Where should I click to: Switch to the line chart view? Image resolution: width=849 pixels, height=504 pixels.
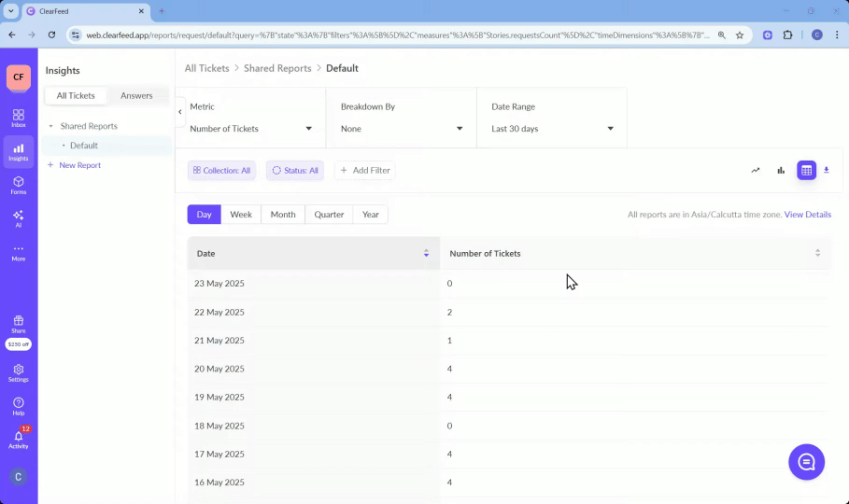(756, 170)
